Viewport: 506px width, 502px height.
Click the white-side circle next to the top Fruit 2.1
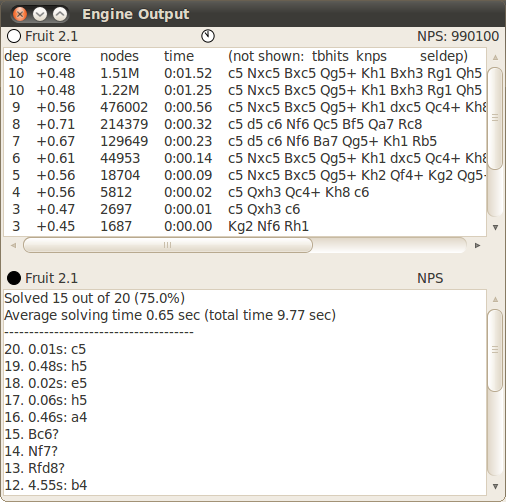(x=14, y=36)
